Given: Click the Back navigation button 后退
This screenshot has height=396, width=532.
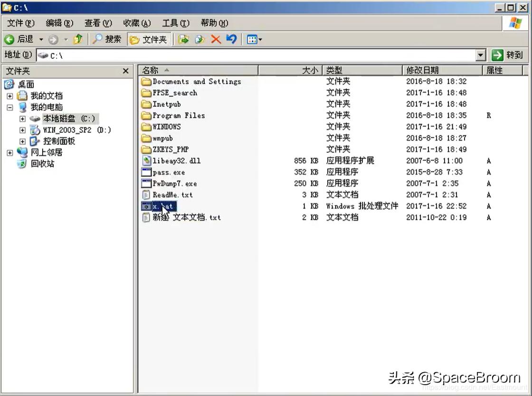Looking at the screenshot, I should (x=21, y=39).
